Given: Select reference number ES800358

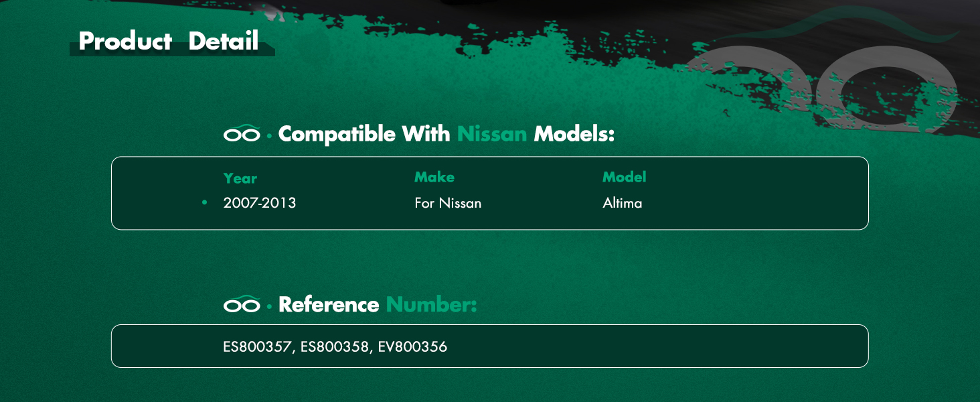Looking at the screenshot, I should click(x=335, y=347).
